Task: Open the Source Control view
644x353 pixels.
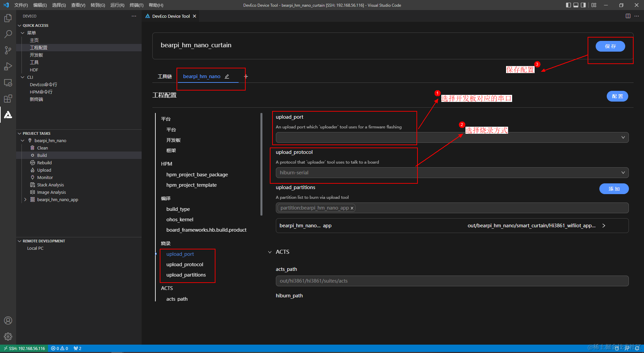Action: 8,50
